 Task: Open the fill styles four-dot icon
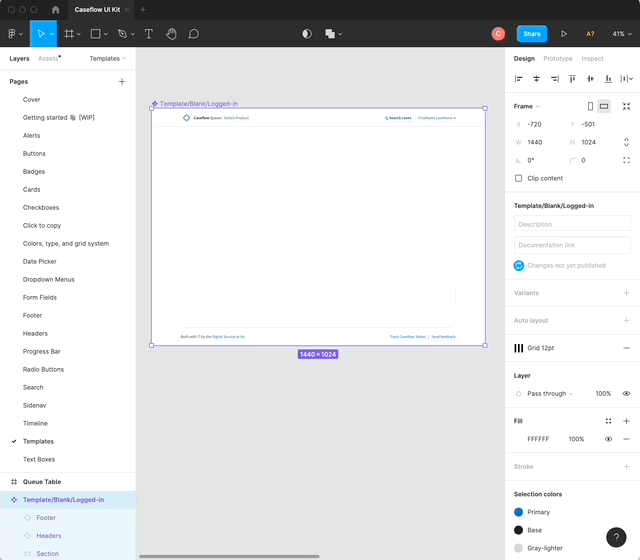(608, 421)
